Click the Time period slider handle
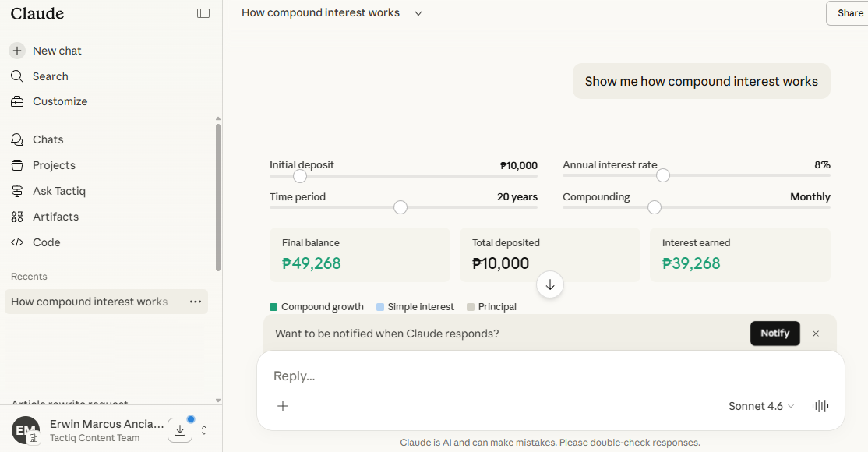The width and height of the screenshot is (868, 452). [400, 207]
